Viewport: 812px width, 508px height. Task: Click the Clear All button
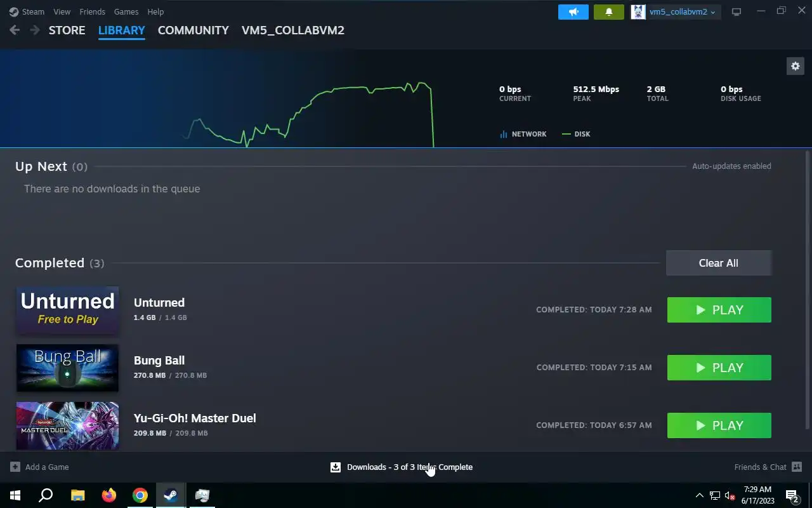tap(719, 263)
